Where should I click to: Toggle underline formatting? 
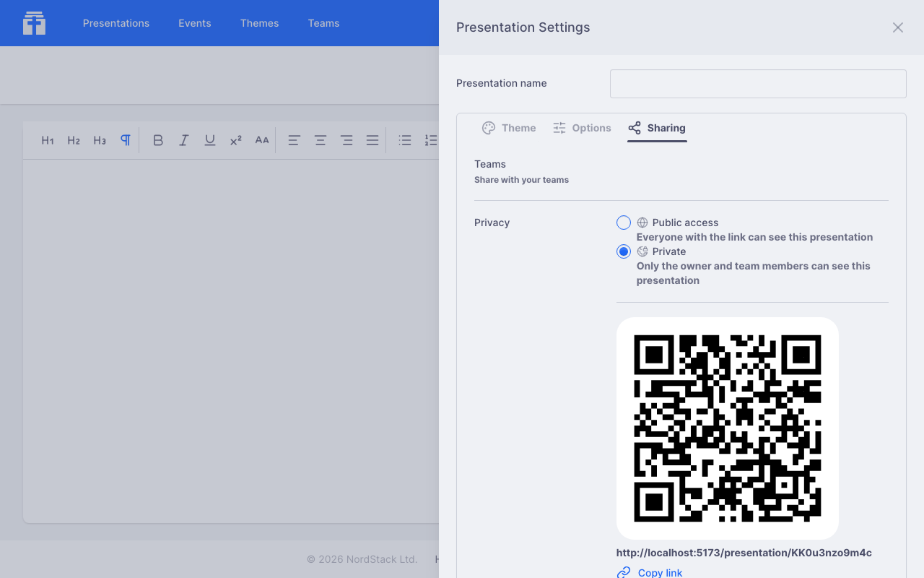(210, 140)
